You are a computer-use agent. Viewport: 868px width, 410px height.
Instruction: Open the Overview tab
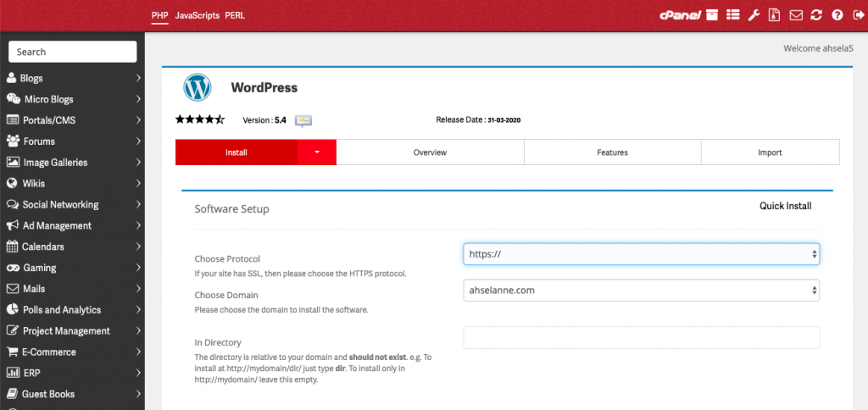tap(430, 152)
